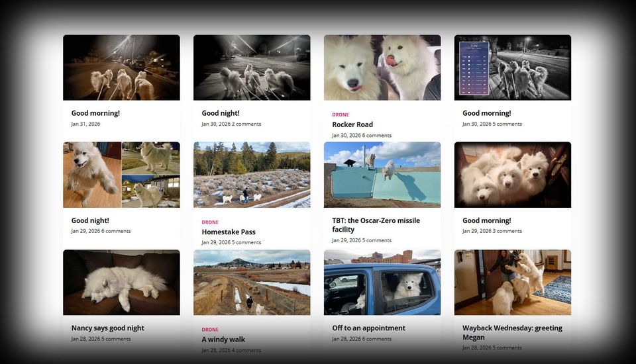Image resolution: width=636 pixels, height=364 pixels.
Task: Open the Rocker Road dogs close-up thumbnail
Action: (x=382, y=68)
